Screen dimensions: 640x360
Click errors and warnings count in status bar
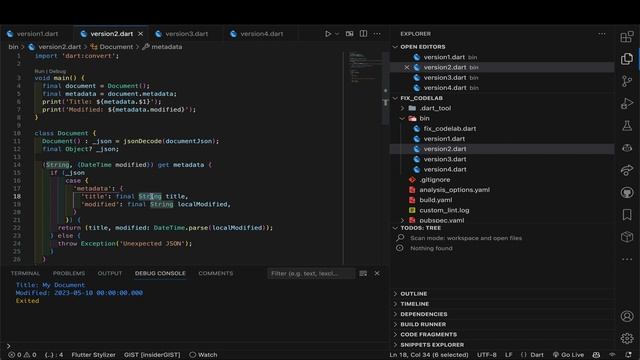[x=22, y=355]
